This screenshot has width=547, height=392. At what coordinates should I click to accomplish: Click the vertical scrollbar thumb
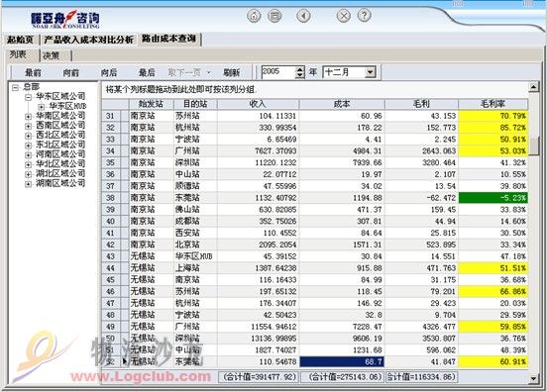click(x=534, y=146)
